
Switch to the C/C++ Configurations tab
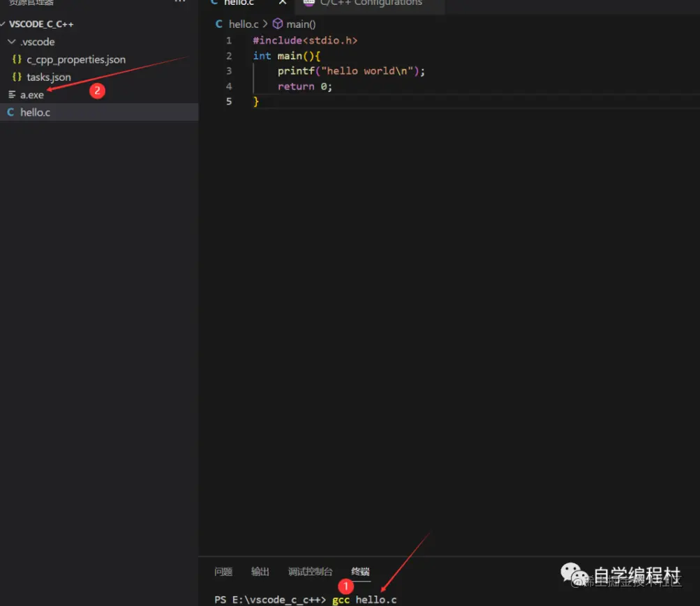coord(371,3)
